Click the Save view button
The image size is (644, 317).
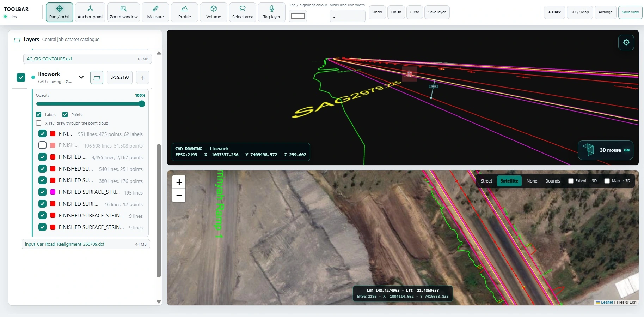[630, 12]
